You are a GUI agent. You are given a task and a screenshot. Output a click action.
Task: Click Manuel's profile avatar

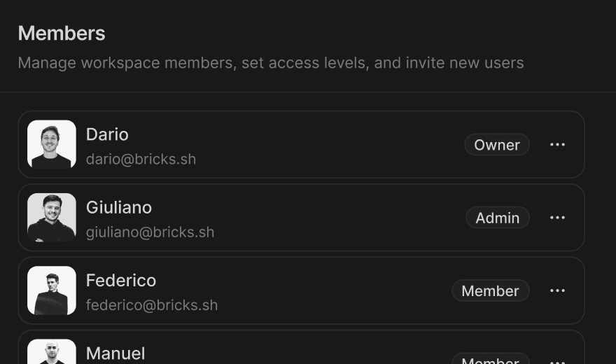pyautogui.click(x=52, y=352)
